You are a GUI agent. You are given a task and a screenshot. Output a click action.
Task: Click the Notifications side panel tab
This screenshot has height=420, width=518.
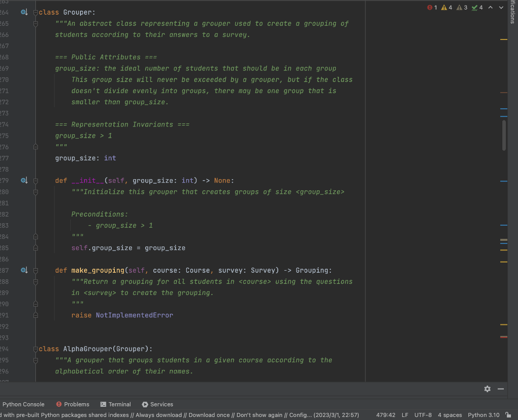[513, 12]
